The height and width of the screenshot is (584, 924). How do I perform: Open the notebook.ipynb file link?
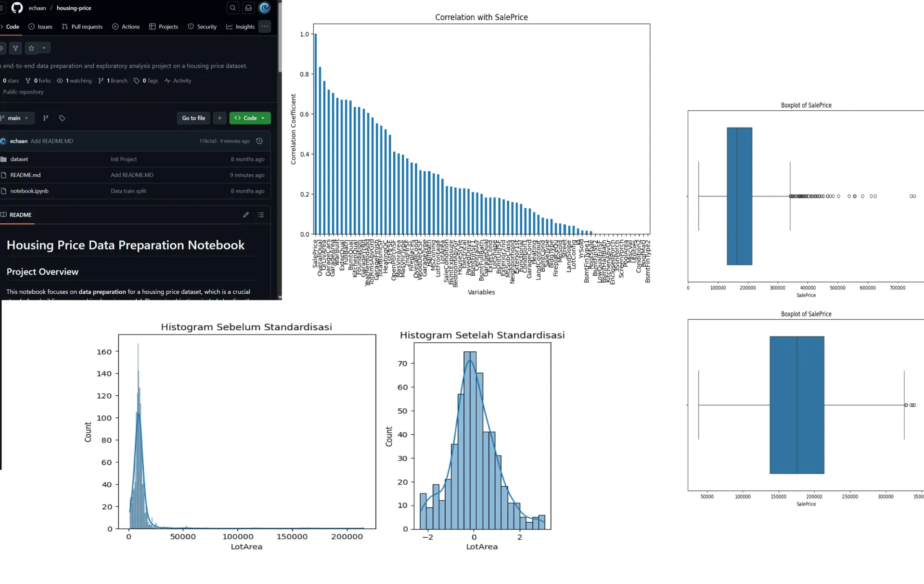29,191
